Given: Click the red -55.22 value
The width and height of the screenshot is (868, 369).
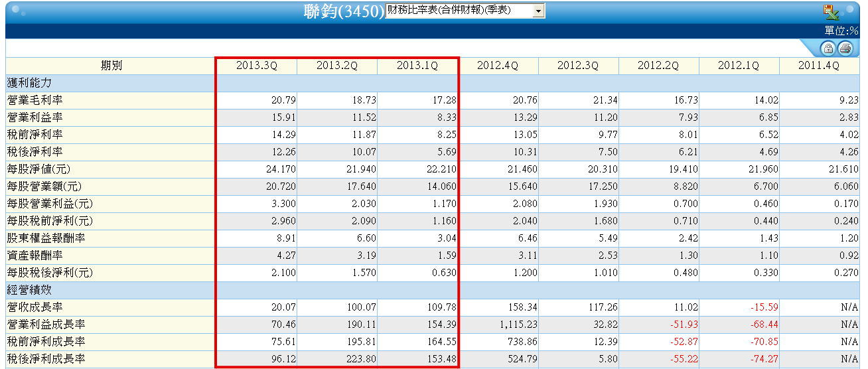Looking at the screenshot, I should coord(684,359).
